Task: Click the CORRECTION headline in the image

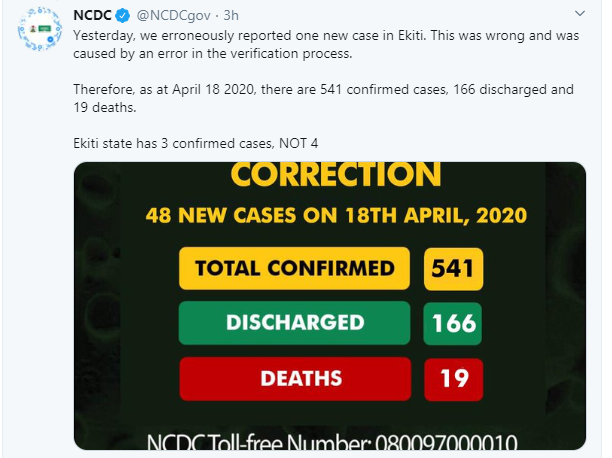Action: pyautogui.click(x=336, y=175)
